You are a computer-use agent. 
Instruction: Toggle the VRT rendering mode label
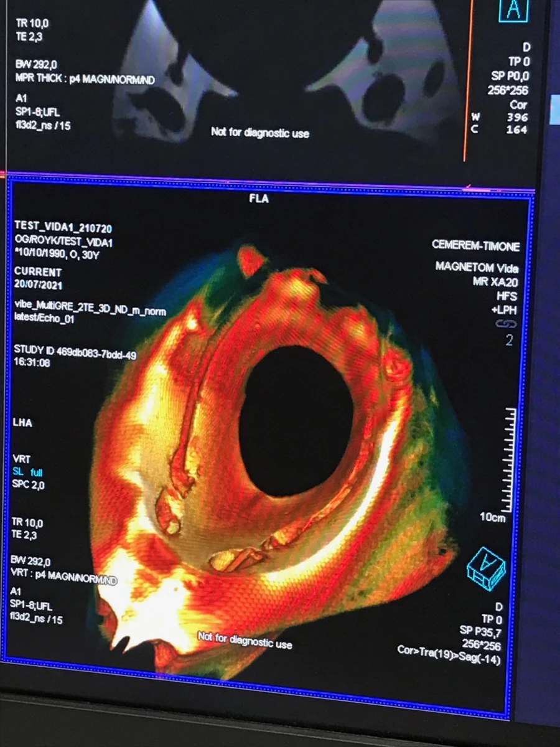pyautogui.click(x=22, y=459)
